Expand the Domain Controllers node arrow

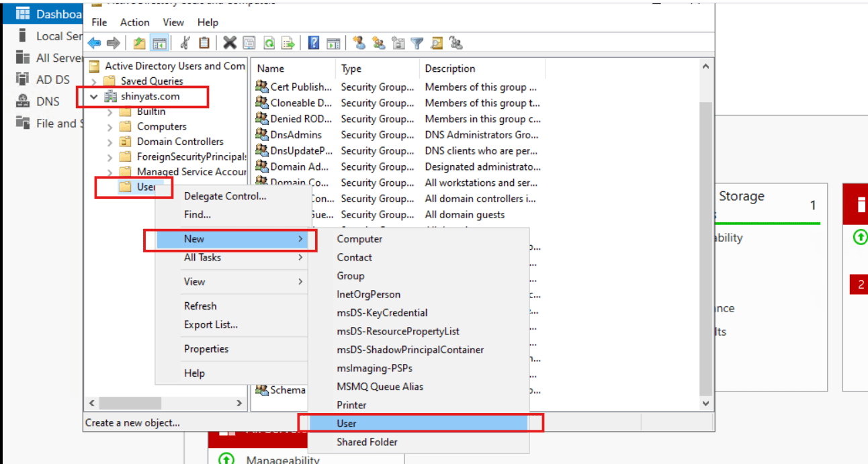pos(110,142)
